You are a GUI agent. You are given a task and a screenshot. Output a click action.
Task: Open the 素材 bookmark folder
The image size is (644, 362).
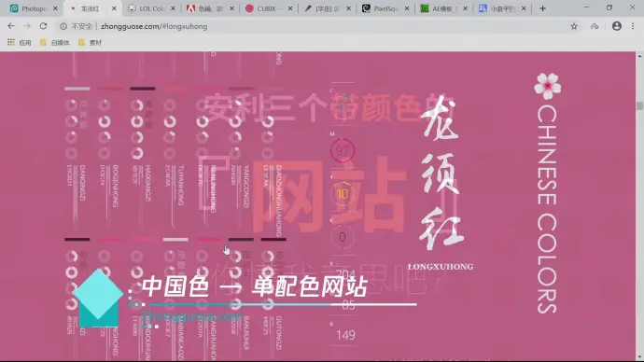coord(90,42)
